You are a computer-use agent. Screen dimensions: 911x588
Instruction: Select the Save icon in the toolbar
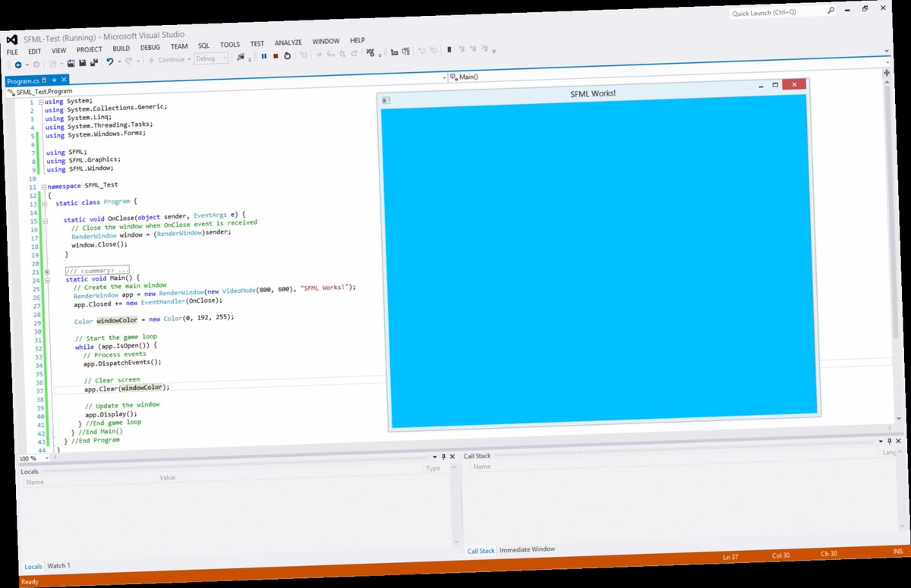[82, 62]
